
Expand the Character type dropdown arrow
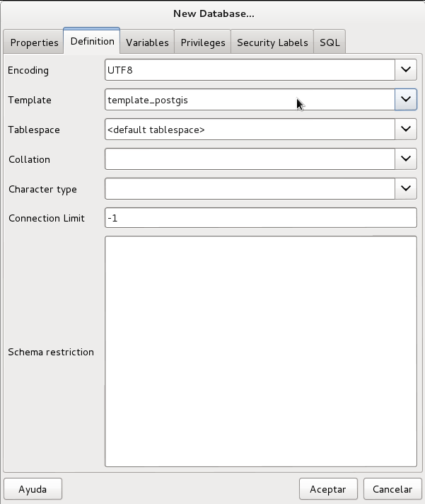tap(406, 188)
